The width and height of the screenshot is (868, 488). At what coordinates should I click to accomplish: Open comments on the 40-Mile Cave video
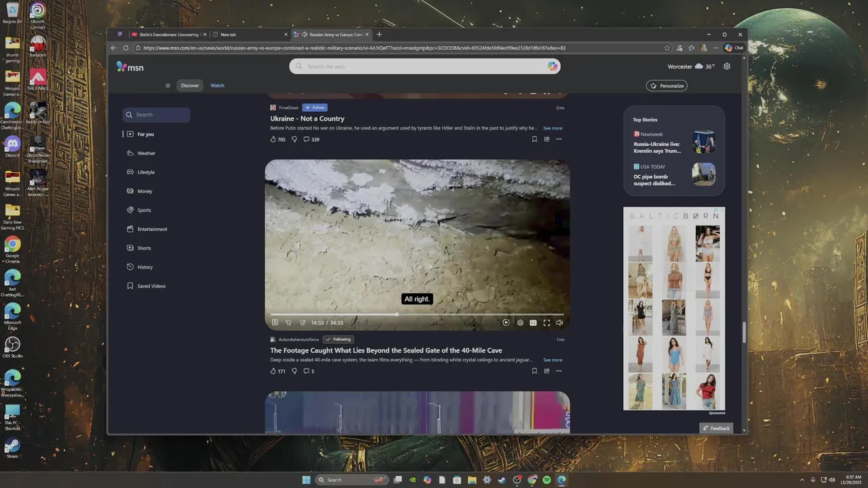(309, 371)
